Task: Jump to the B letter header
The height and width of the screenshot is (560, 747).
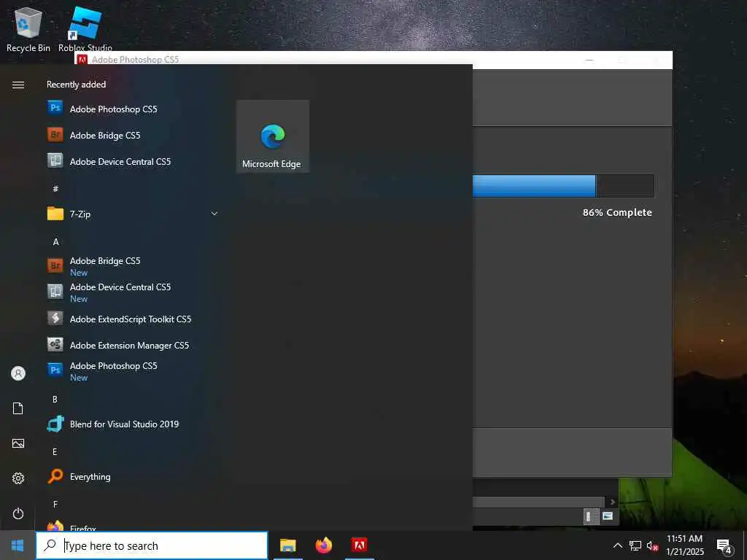Action: click(x=55, y=399)
